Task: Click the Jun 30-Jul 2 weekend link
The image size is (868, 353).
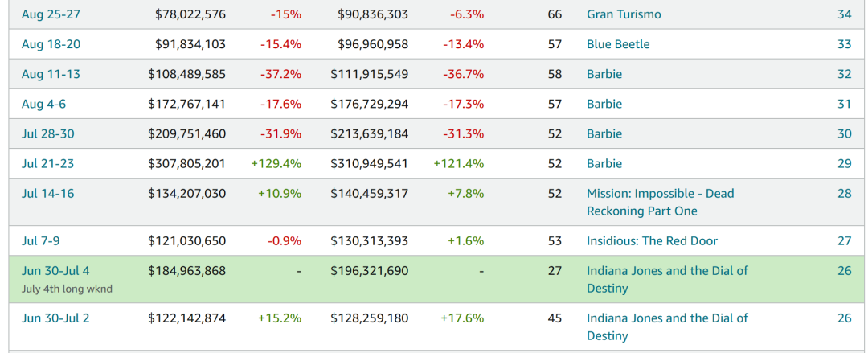Action: pos(55,318)
